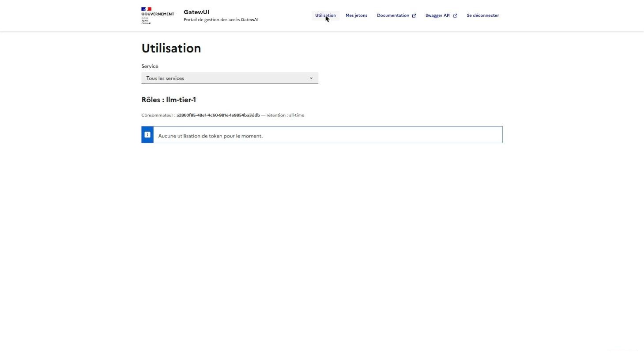Open the Documentation link

point(396,15)
